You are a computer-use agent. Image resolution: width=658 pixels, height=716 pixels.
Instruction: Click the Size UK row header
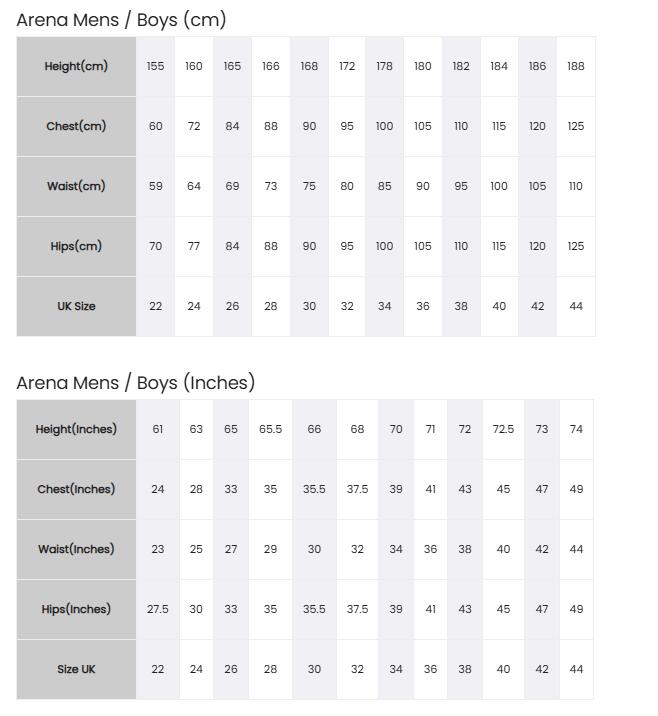point(76,669)
